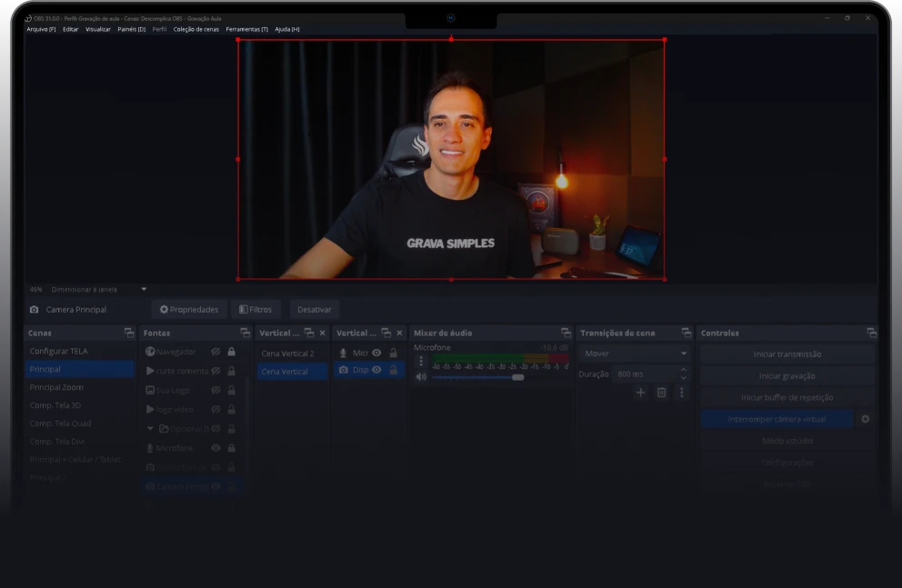Undock the Fontes panel with its float icon

246,333
